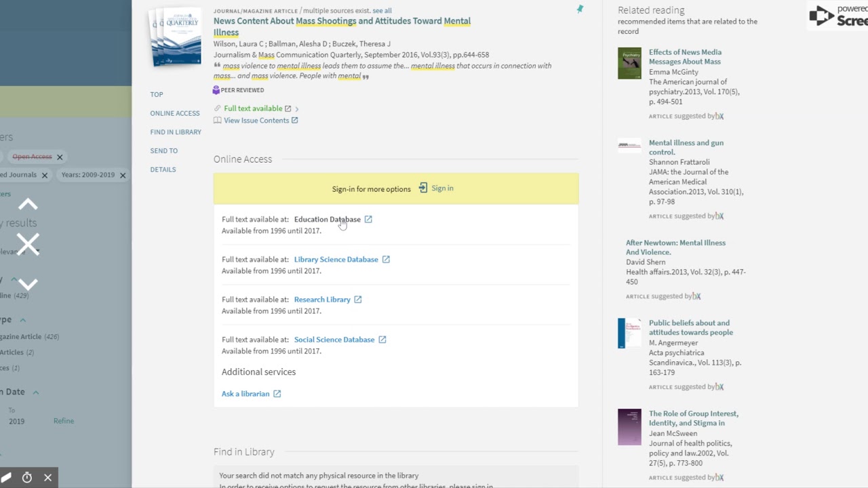This screenshot has height=488, width=868.
Task: Open the Social Science Database link
Action: click(334, 340)
